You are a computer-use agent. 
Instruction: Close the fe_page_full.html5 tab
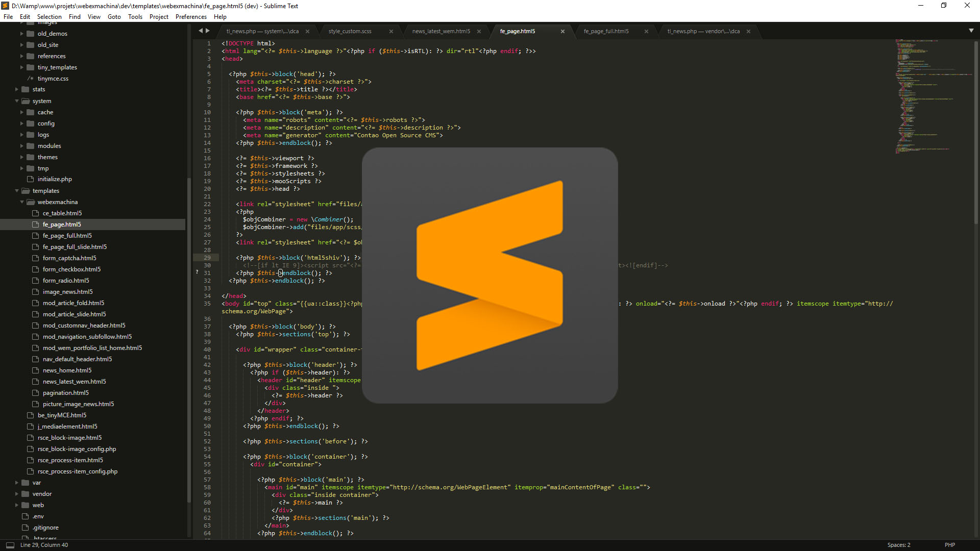tap(646, 31)
